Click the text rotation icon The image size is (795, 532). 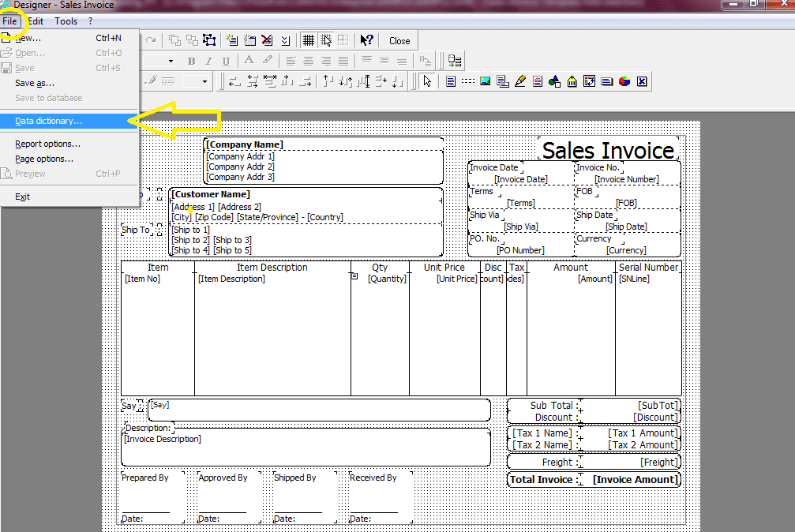click(425, 61)
